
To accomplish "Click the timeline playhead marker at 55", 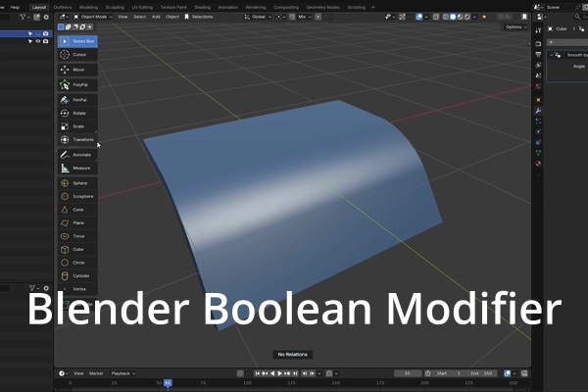I will 168,383.
